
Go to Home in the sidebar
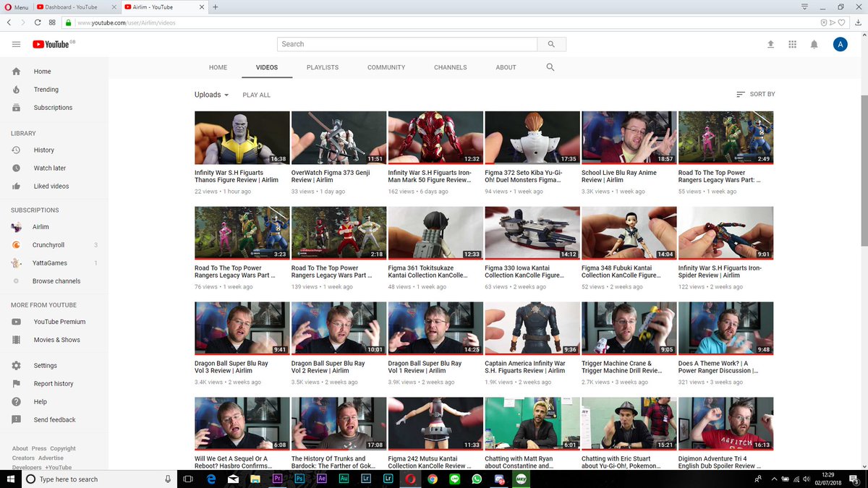pyautogui.click(x=42, y=72)
